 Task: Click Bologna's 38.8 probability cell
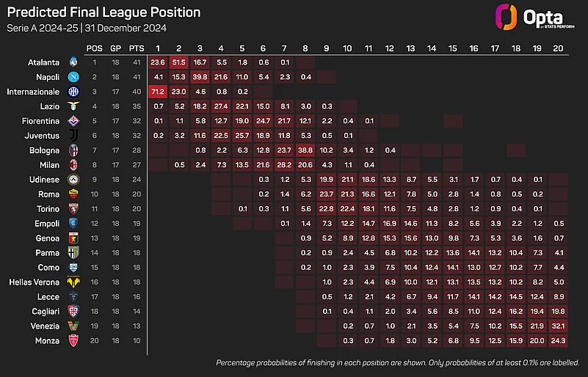click(305, 150)
